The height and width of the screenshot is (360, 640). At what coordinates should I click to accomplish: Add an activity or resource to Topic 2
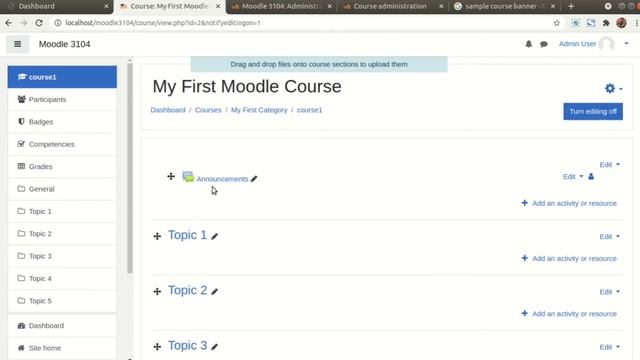569,314
